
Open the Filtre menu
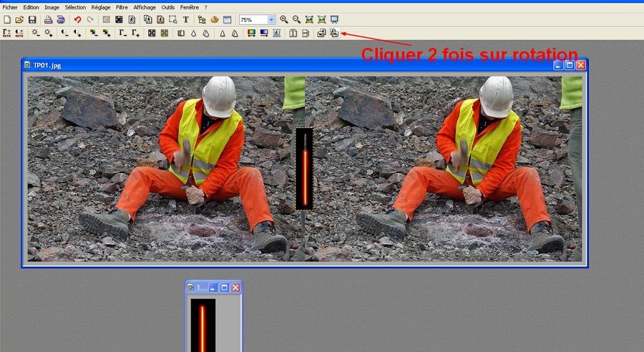[x=122, y=6]
